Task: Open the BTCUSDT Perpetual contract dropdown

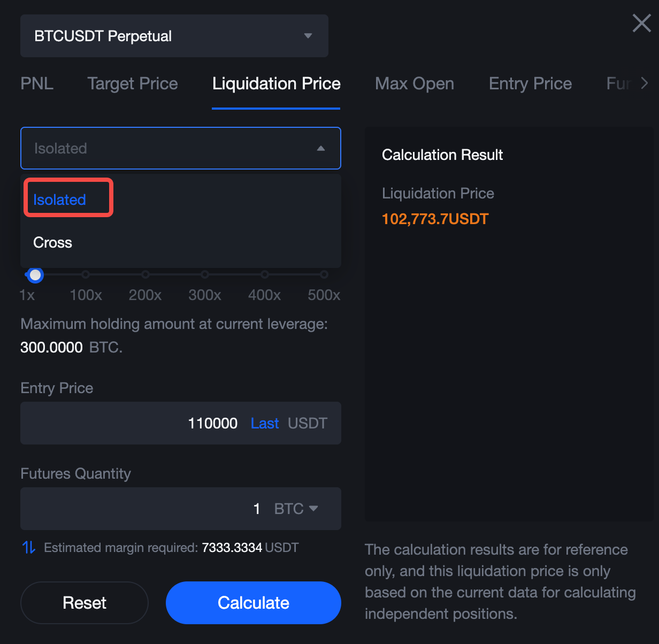Action: point(174,36)
